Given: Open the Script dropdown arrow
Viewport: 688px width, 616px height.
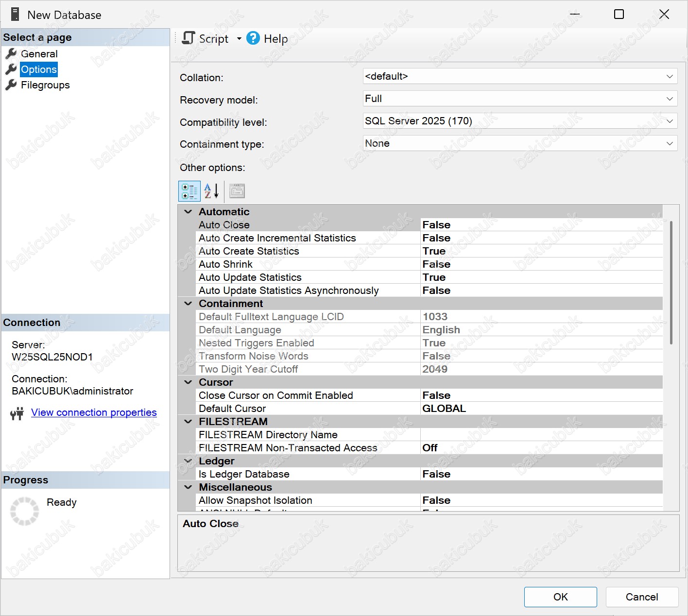Looking at the screenshot, I should click(239, 39).
